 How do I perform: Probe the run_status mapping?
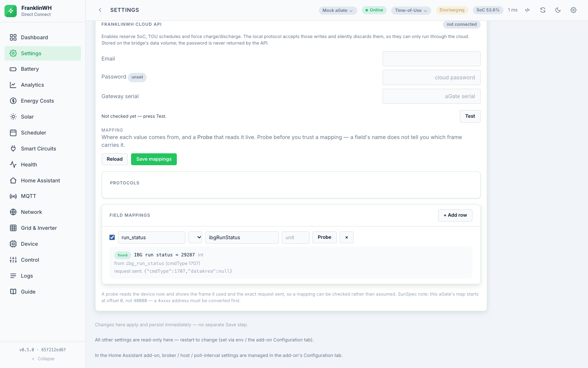325,238
